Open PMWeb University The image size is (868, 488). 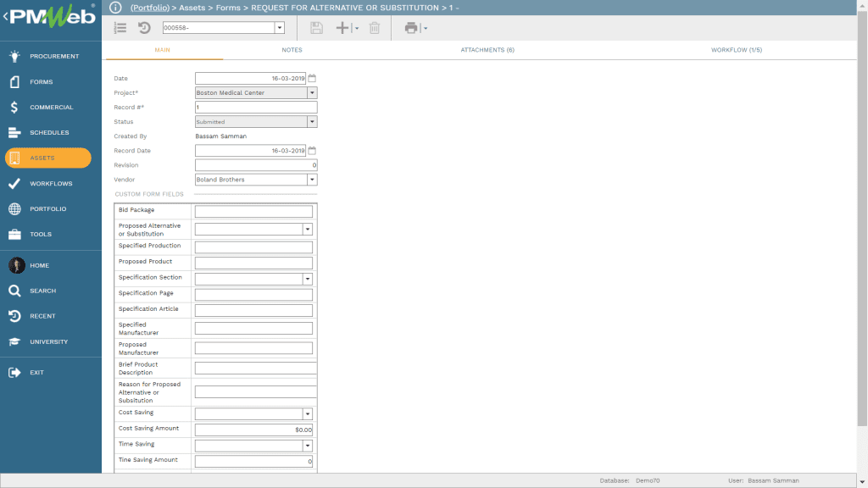tap(50, 341)
